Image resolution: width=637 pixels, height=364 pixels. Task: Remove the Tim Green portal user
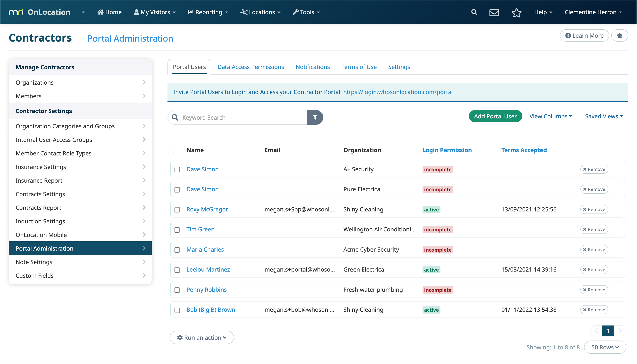(x=594, y=230)
